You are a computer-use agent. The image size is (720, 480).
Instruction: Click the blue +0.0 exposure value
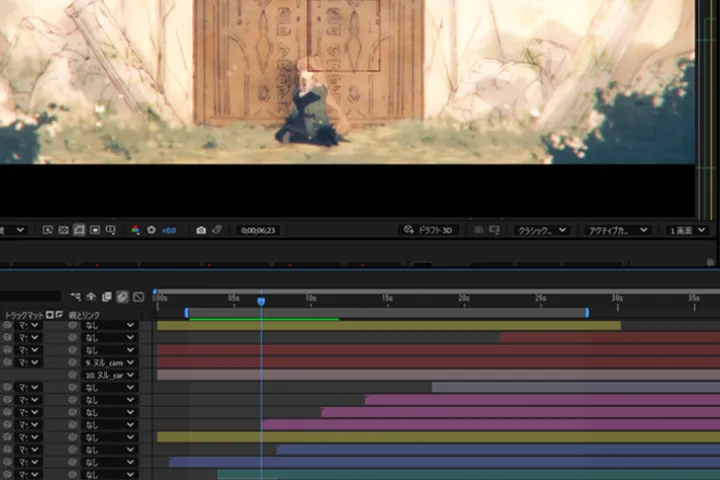click(x=169, y=230)
